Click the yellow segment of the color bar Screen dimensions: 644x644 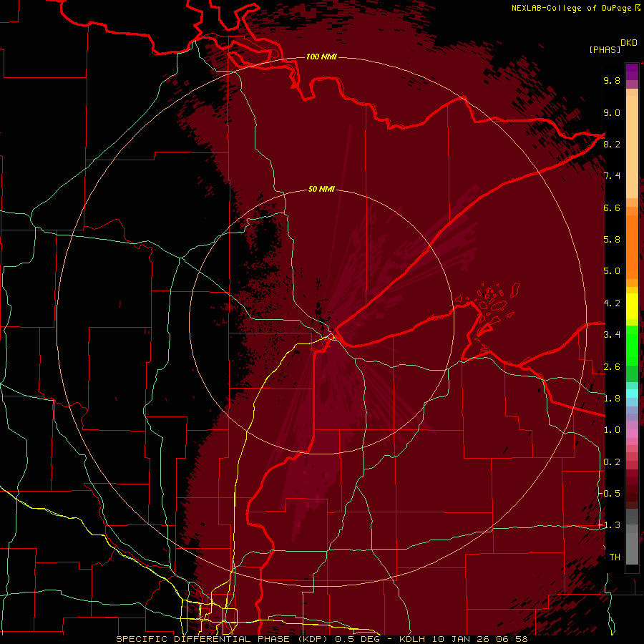[632, 306]
